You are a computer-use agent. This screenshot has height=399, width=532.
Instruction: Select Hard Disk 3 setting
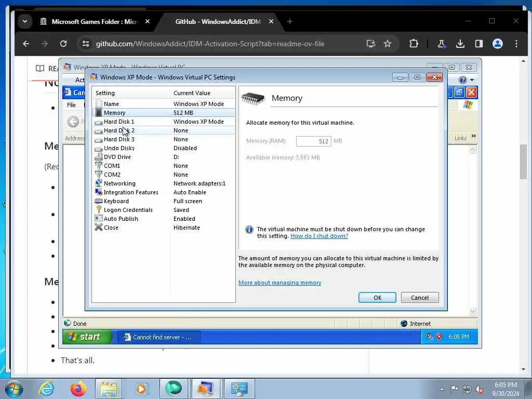click(164, 139)
